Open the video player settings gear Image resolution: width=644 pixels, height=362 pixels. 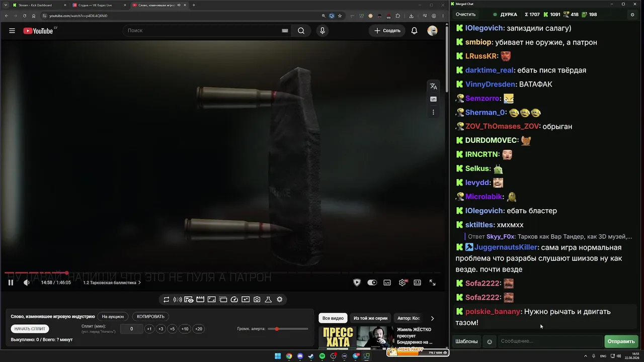tap(403, 283)
